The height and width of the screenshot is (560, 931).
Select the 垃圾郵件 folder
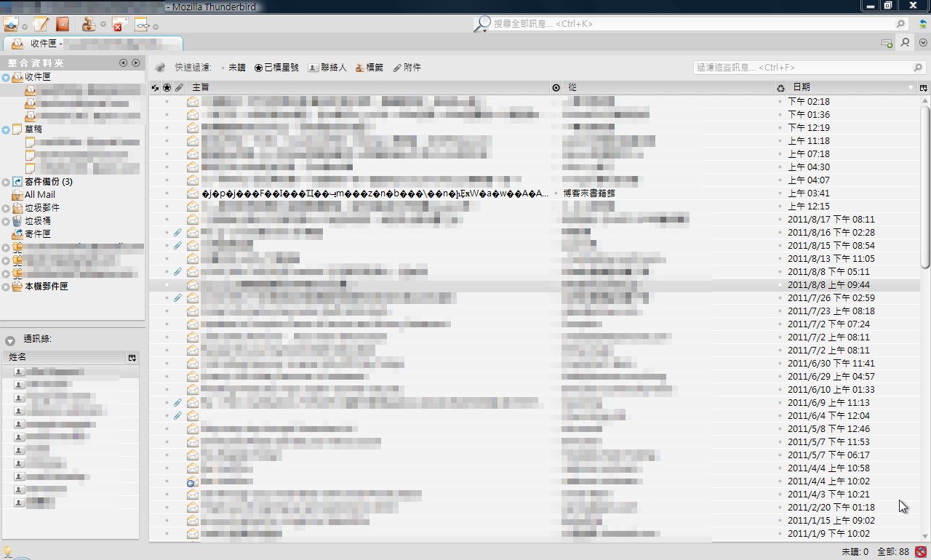[42, 208]
